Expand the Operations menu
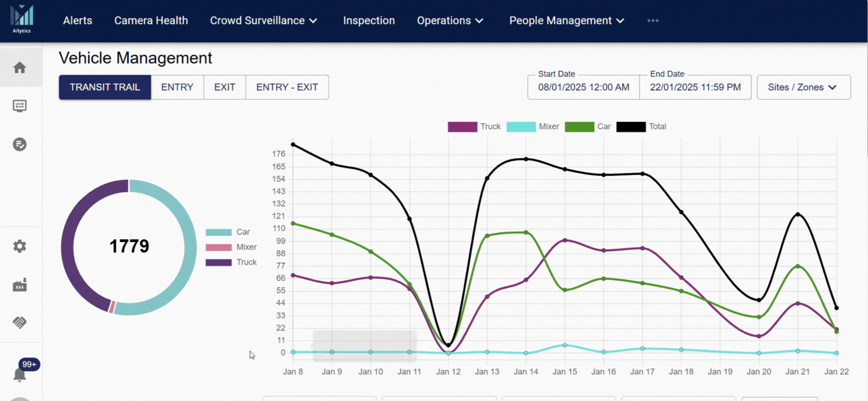The height and width of the screenshot is (401, 868). (449, 20)
